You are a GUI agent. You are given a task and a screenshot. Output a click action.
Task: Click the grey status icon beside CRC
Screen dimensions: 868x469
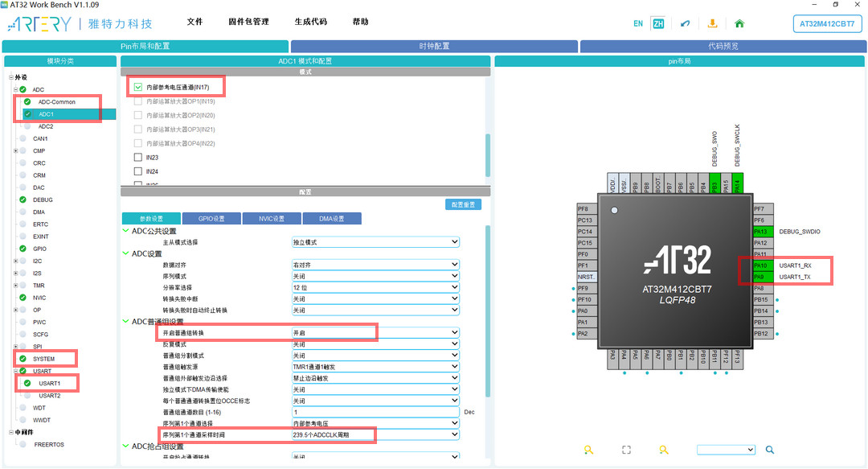[x=23, y=163]
